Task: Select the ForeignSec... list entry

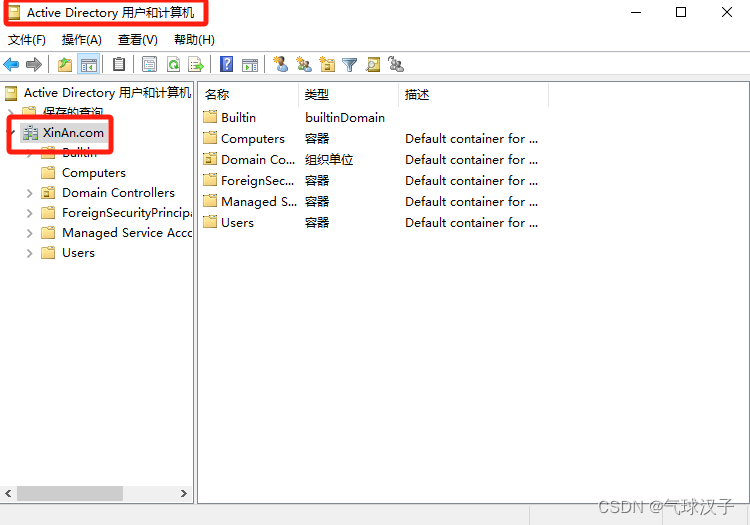Action: pyautogui.click(x=257, y=180)
